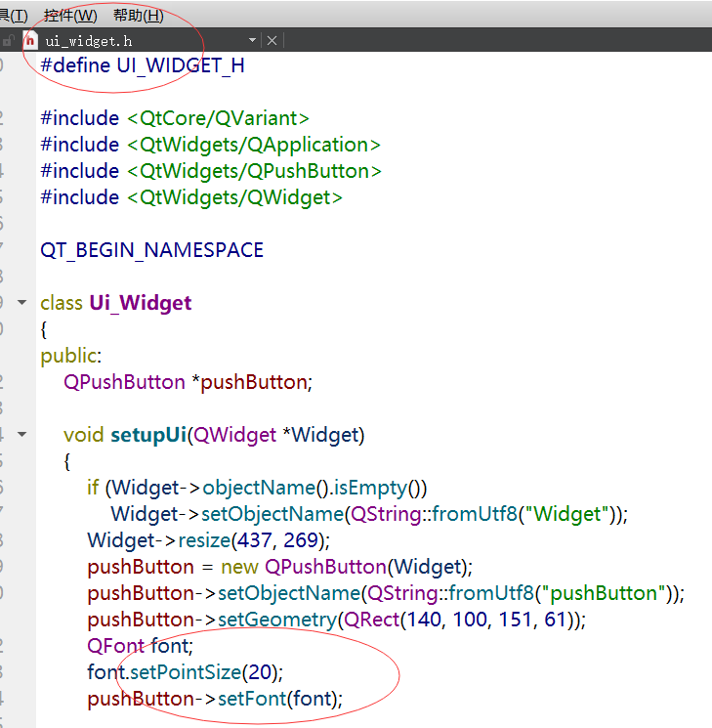The image size is (712, 728).
Task: Toggle the file lock icon
Action: [x=8, y=41]
